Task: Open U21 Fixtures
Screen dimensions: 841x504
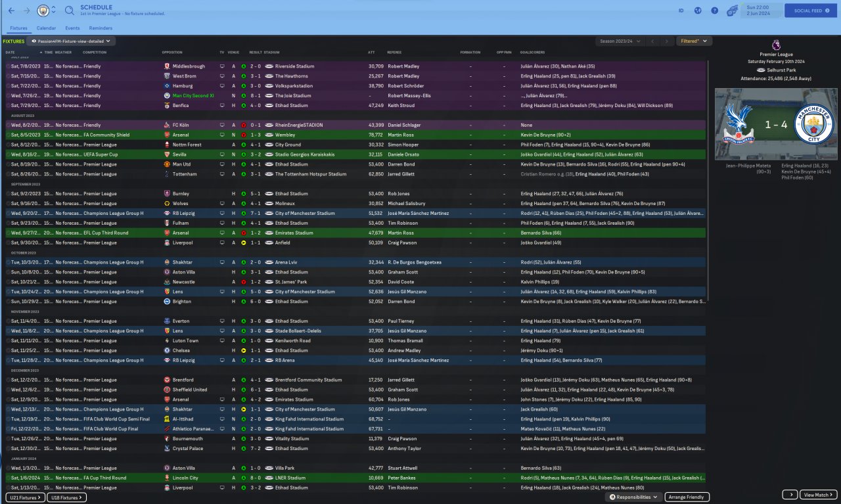Action: pyautogui.click(x=25, y=497)
